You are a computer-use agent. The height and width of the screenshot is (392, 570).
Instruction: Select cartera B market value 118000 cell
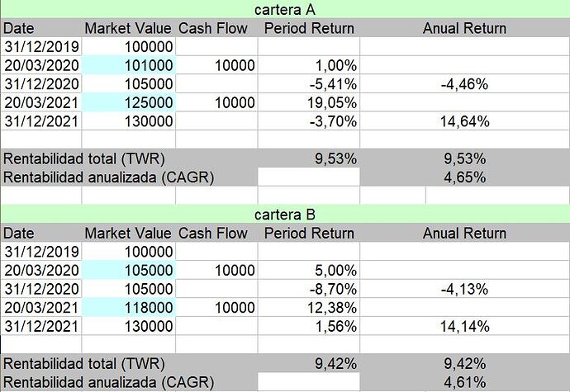click(x=129, y=307)
